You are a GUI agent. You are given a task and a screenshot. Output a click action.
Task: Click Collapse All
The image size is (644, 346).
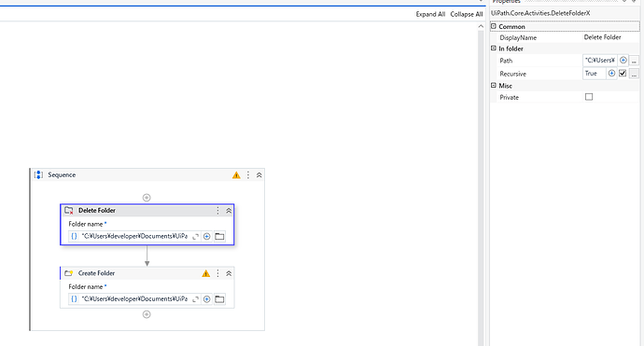tap(467, 14)
